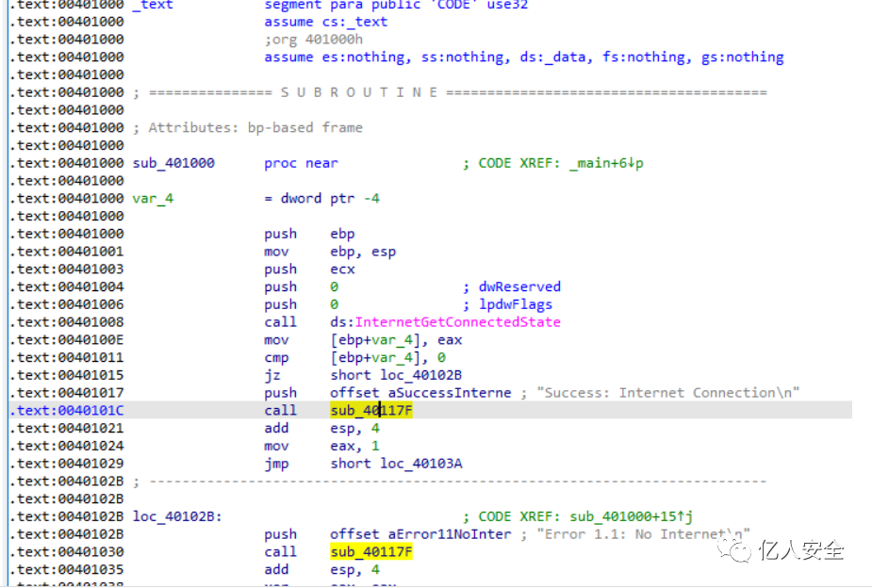This screenshot has height=588, width=872.
Task: Click the 'push ebp' instruction mnemonic
Action: [x=280, y=234]
